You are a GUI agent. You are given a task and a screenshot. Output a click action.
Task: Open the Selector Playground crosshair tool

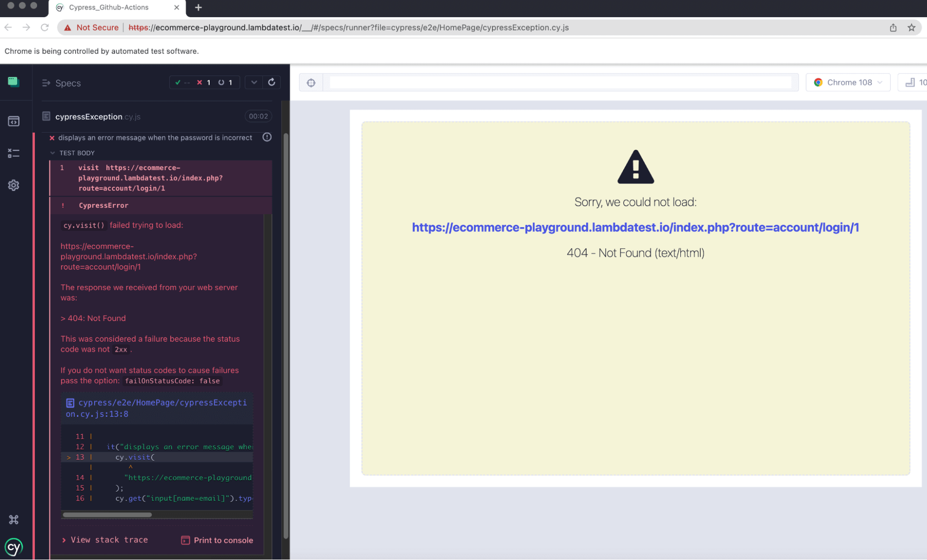(311, 82)
